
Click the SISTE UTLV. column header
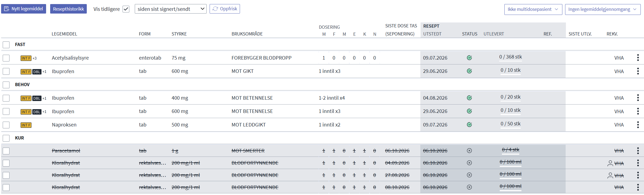pyautogui.click(x=580, y=34)
